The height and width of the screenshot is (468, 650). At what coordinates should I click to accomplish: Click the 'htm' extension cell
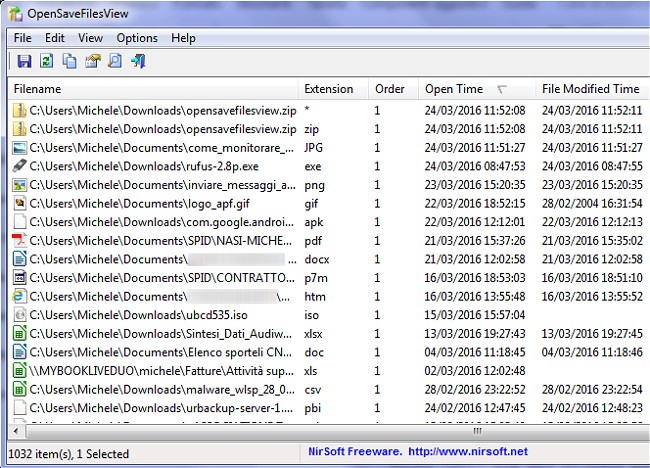(x=315, y=296)
